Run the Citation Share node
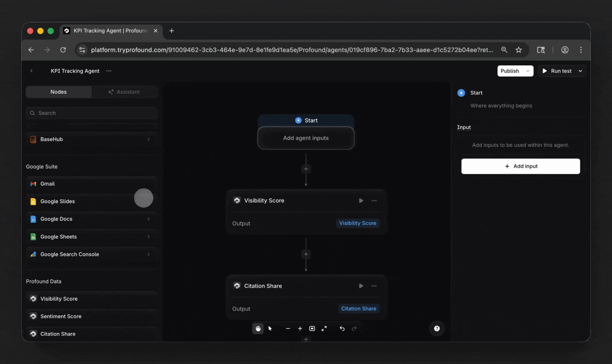Image resolution: width=612 pixels, height=364 pixels. pyautogui.click(x=361, y=286)
